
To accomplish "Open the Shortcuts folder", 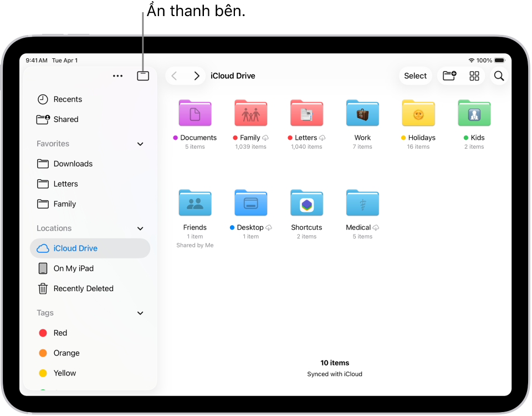I will point(306,202).
